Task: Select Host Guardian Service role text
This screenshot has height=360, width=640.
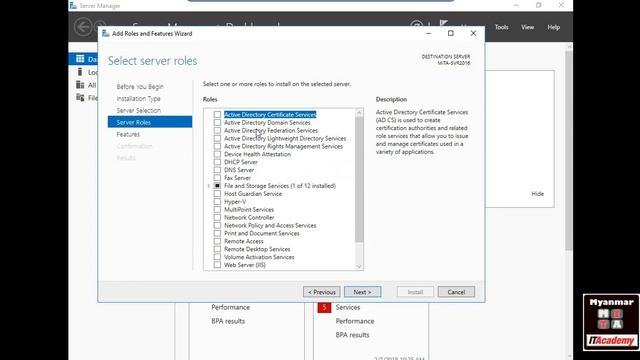Action: pyautogui.click(x=253, y=194)
